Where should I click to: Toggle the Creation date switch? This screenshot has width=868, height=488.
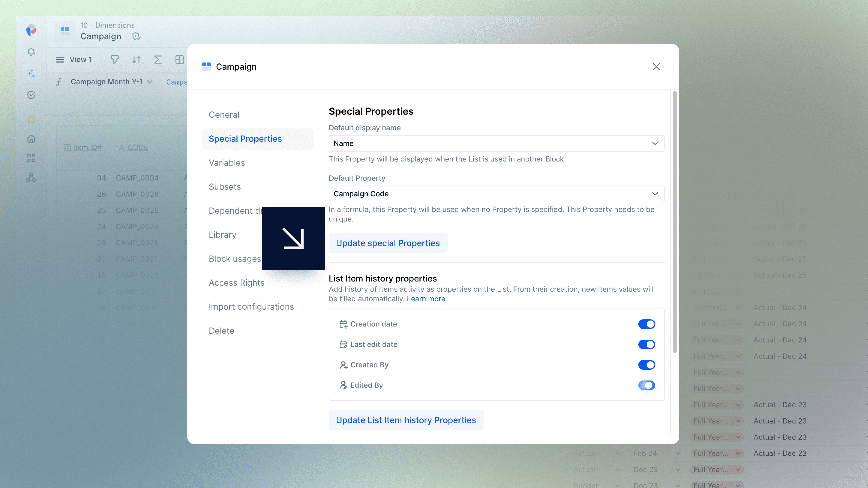[x=646, y=324]
